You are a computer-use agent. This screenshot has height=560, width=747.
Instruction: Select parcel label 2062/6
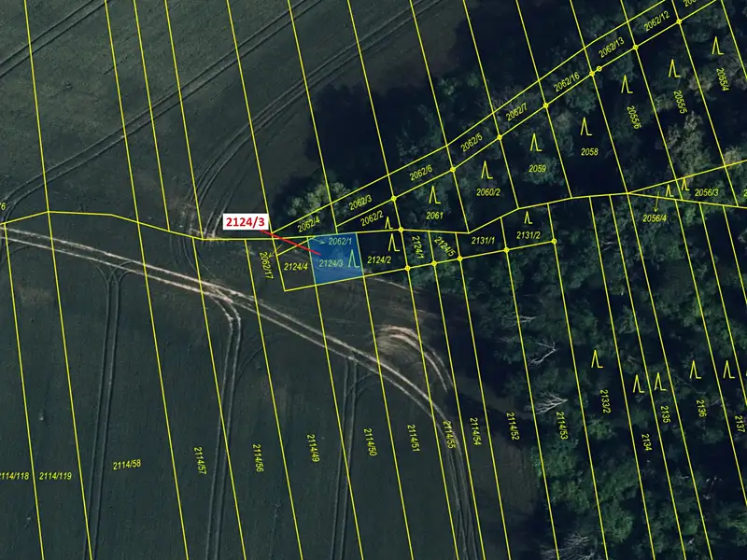tap(421, 174)
